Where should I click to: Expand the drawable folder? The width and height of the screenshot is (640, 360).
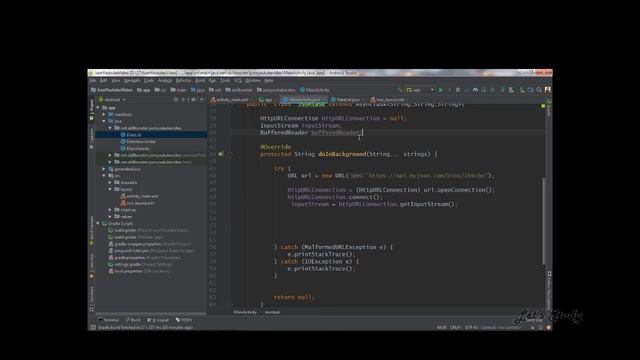110,183
